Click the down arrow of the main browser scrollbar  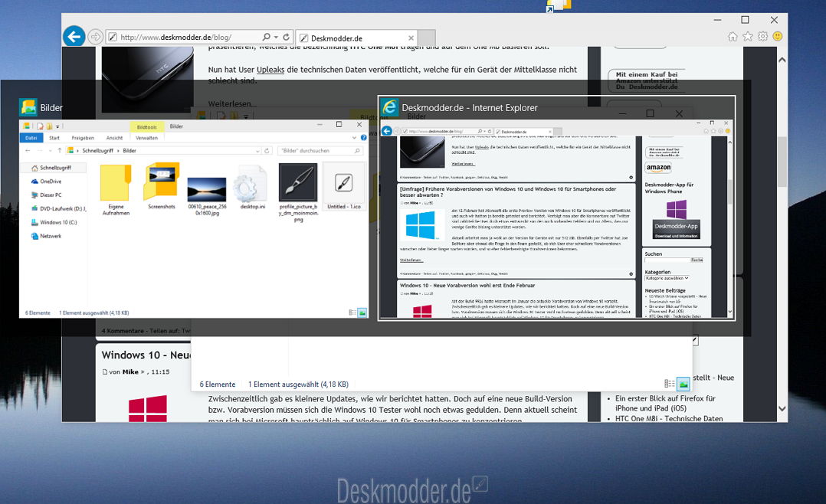tap(782, 409)
